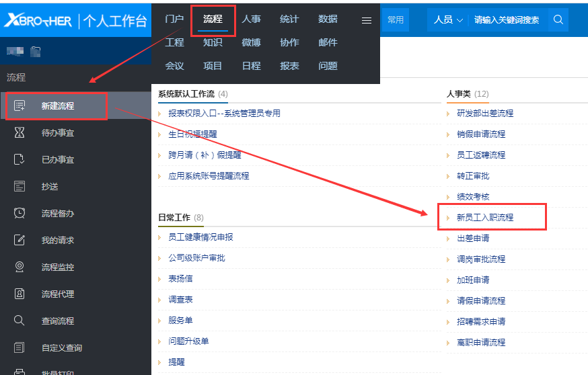Open the 新员工入职流程 link

(x=484, y=218)
